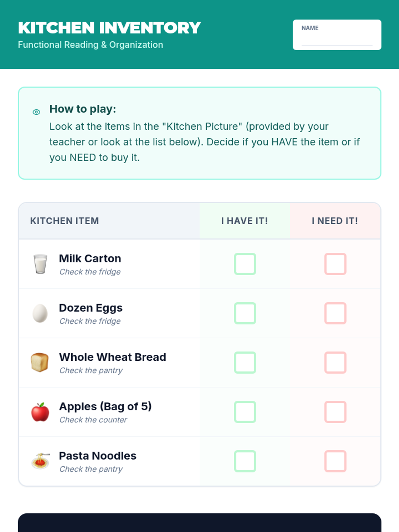The height and width of the screenshot is (532, 399).
Task: Click the pasta plate icon
Action: pos(41,461)
